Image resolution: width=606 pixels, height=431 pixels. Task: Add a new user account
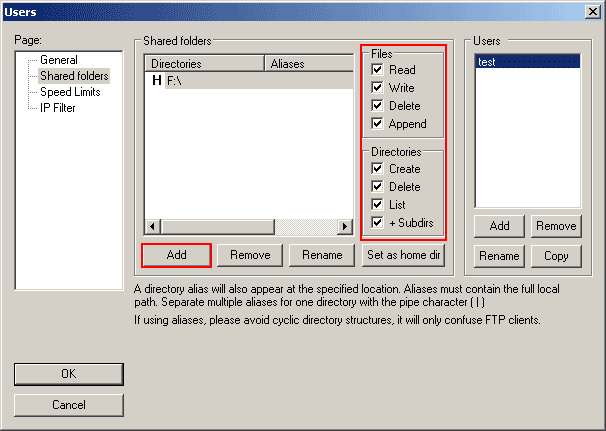click(x=499, y=226)
